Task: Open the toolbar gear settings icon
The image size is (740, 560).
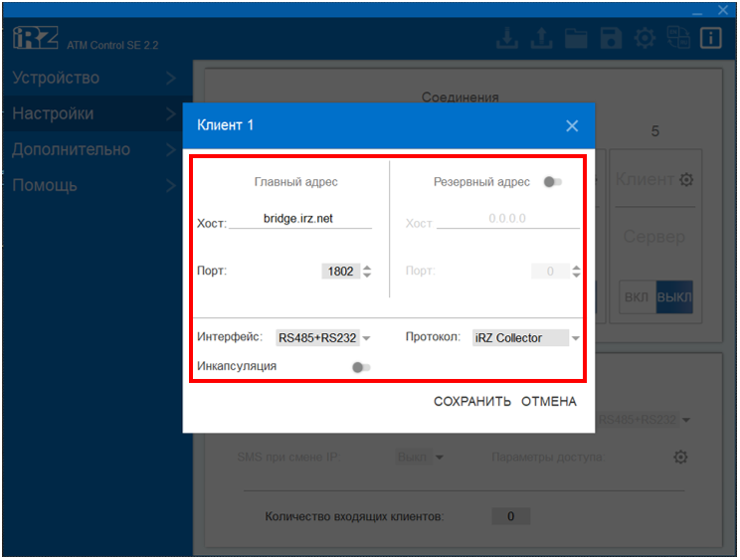Action: 645,39
